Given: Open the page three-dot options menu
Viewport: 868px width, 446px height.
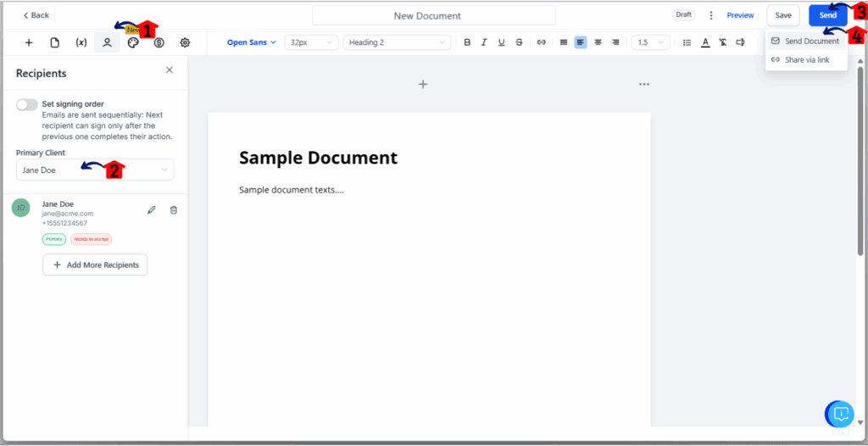Looking at the screenshot, I should [x=644, y=84].
